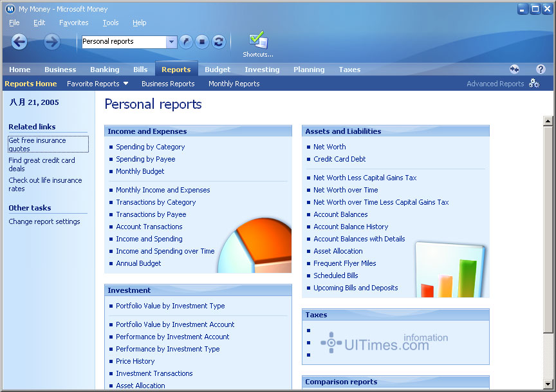Open Transactions by Category report
This screenshot has height=392, width=556.
coord(156,202)
